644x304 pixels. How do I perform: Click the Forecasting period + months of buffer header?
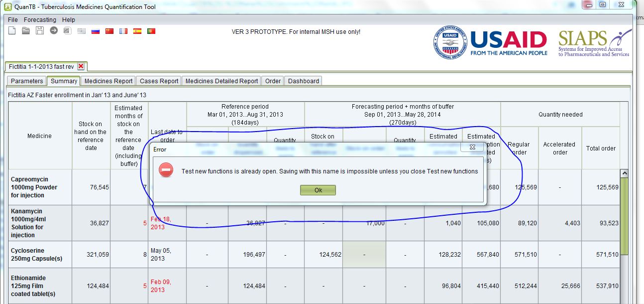pyautogui.click(x=403, y=114)
